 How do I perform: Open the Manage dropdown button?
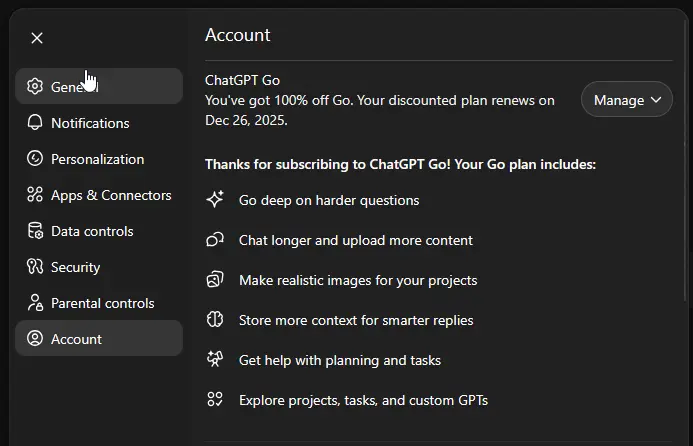pyautogui.click(x=627, y=99)
